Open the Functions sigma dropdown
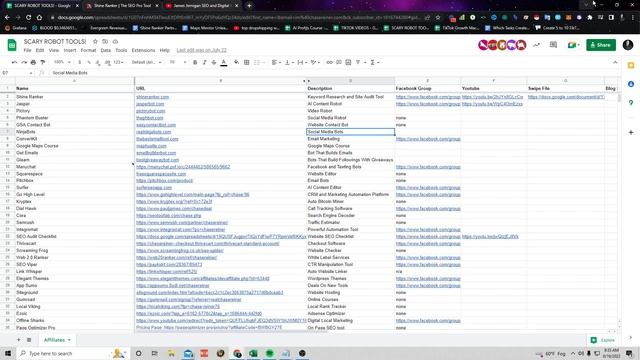This screenshot has width=640, height=360. pyautogui.click(x=375, y=62)
